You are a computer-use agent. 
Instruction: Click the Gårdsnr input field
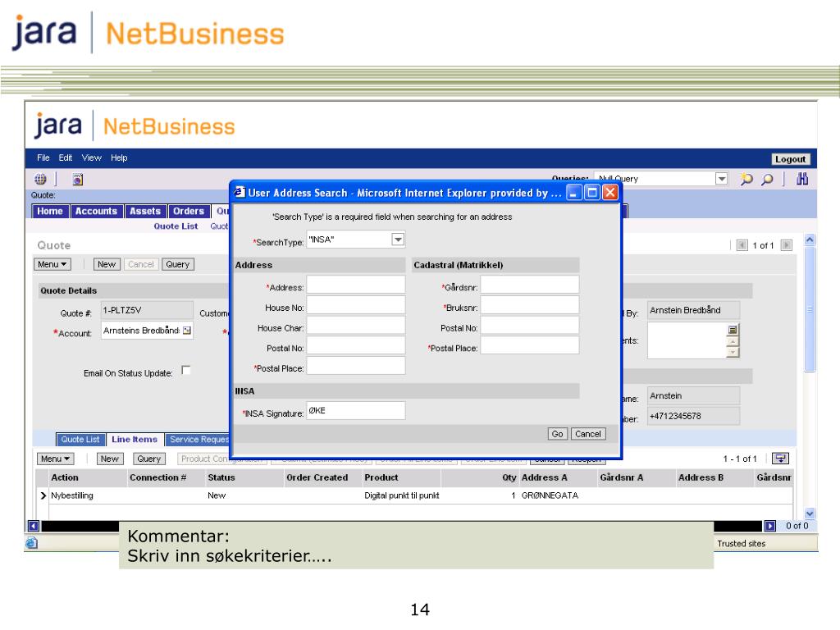click(x=530, y=285)
